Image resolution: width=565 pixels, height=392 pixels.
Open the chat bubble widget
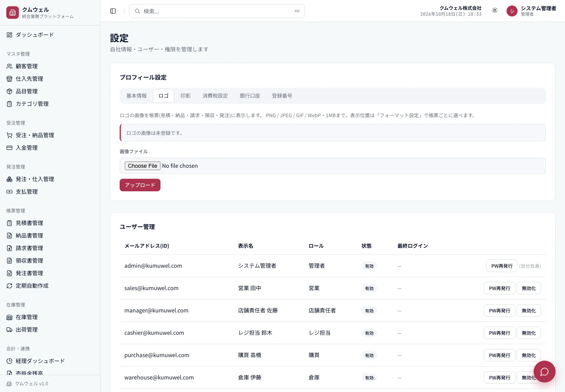(544, 371)
